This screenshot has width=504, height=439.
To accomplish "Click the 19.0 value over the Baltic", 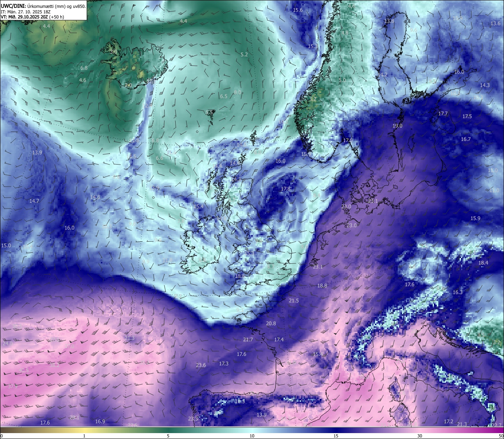I will point(397,126).
